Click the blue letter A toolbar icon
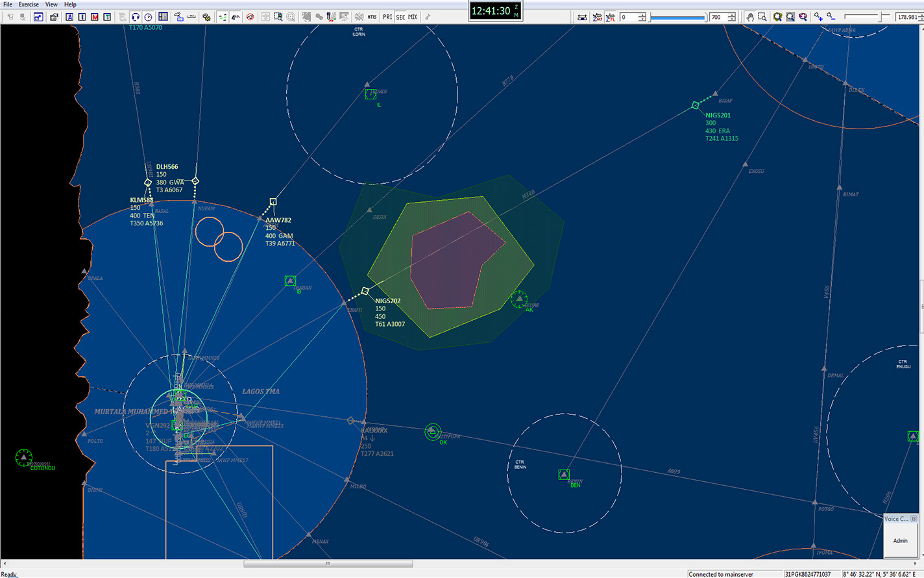This screenshot has height=578, width=924. pos(69,17)
